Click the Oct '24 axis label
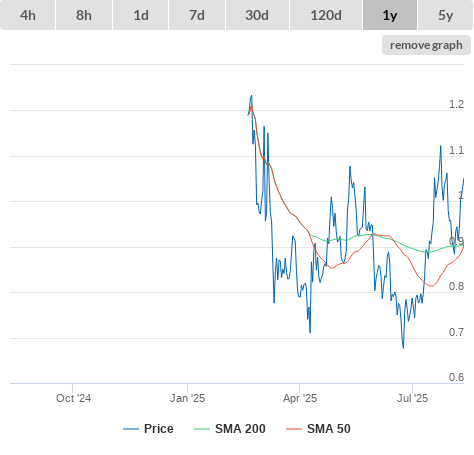474x455 pixels. tap(73, 398)
